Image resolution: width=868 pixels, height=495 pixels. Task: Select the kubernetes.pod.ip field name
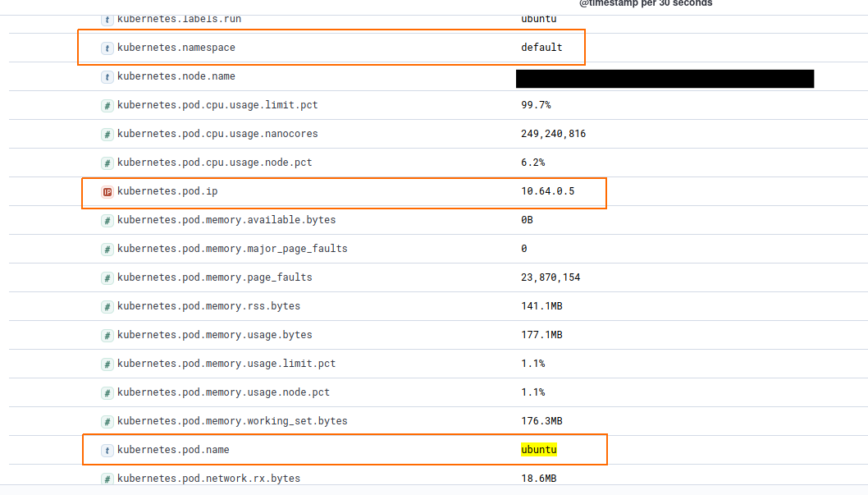pyautogui.click(x=167, y=191)
